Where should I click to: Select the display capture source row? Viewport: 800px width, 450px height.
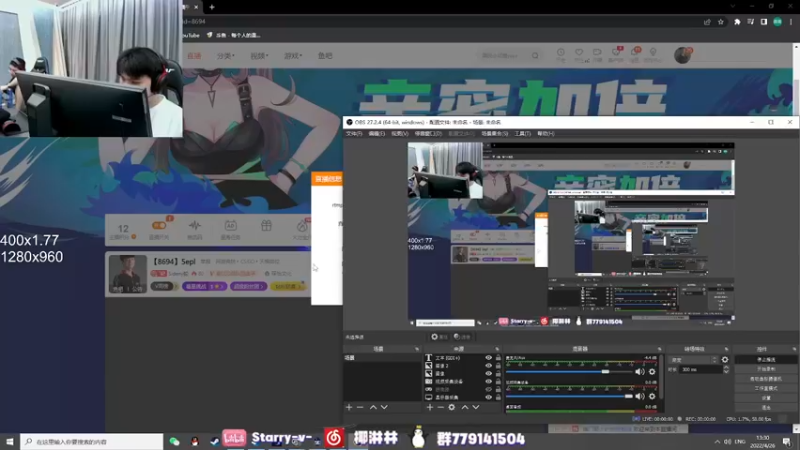click(463, 397)
